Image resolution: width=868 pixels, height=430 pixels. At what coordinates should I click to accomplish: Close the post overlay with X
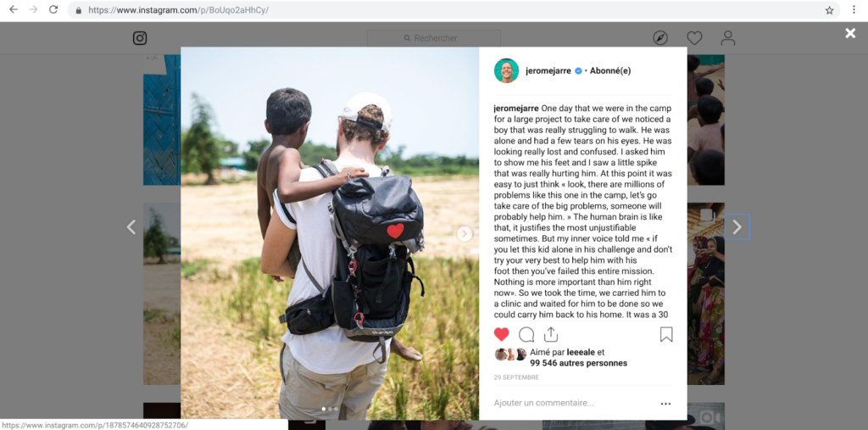pos(850,33)
